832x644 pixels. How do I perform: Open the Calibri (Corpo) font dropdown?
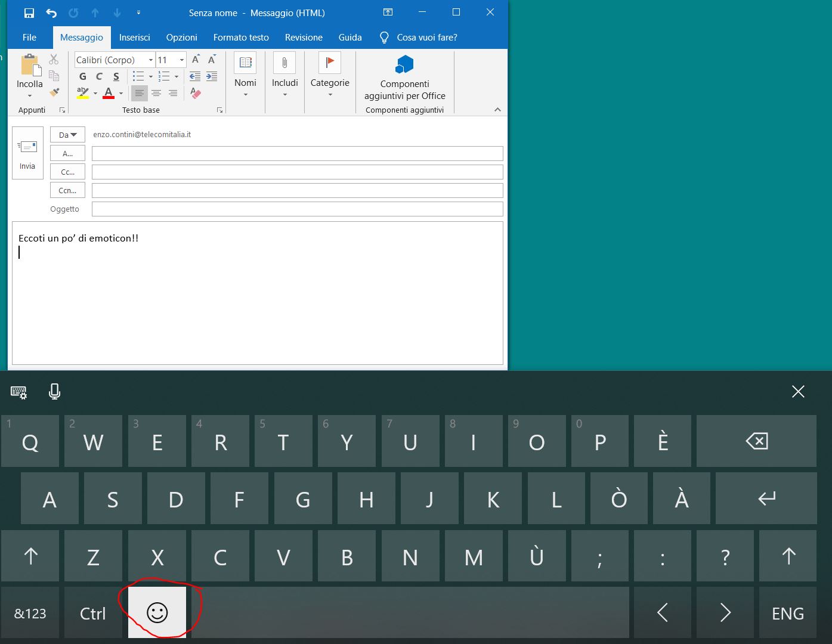click(151, 60)
